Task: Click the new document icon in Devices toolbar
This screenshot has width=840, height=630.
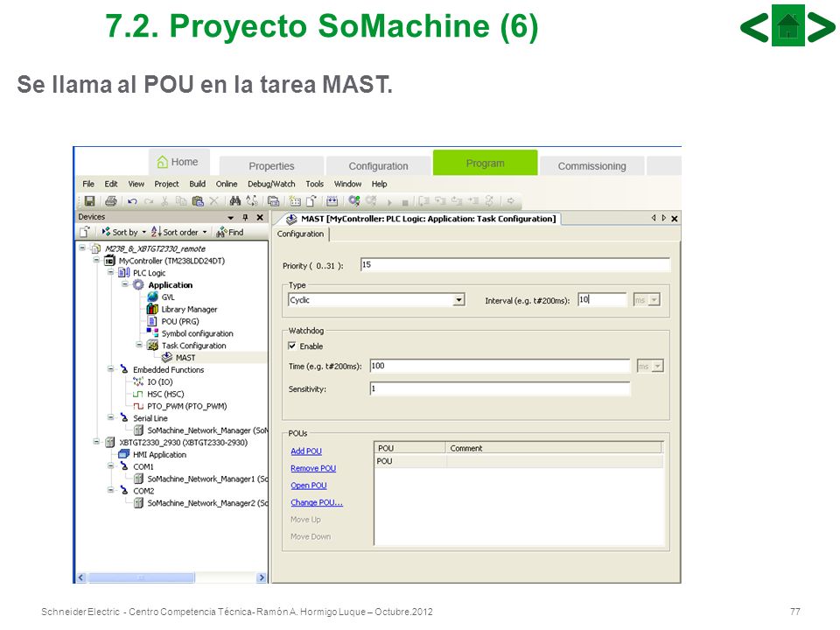Action: tap(85, 232)
